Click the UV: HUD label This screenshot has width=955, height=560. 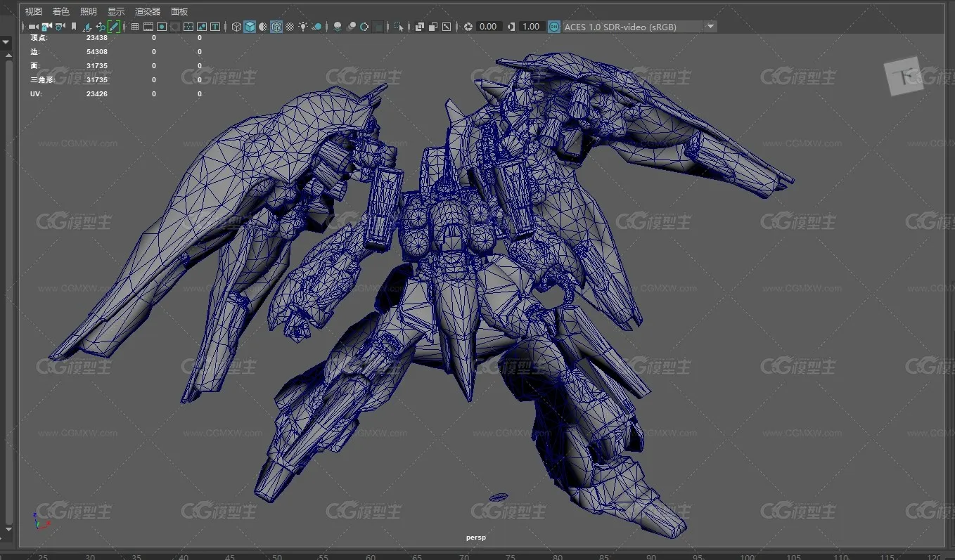(36, 93)
